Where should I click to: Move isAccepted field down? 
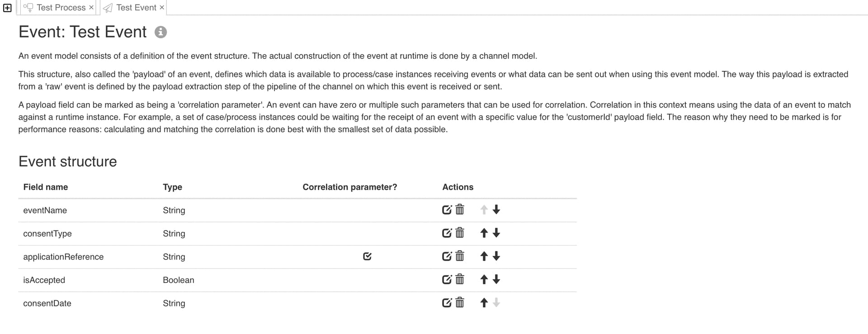coord(496,279)
